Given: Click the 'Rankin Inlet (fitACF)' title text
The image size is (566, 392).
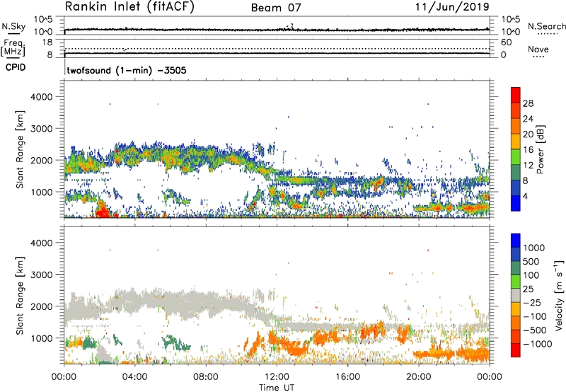Looking at the screenshot, I should [129, 6].
